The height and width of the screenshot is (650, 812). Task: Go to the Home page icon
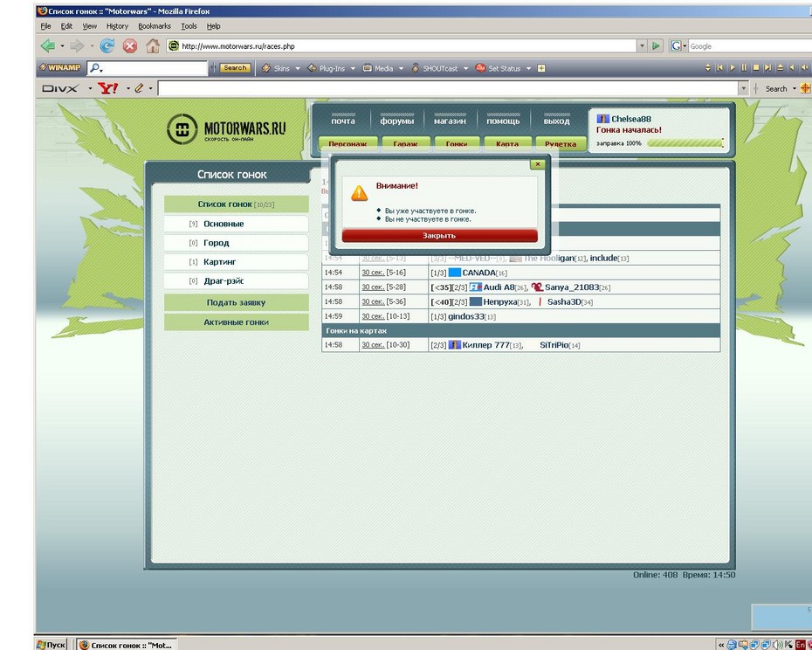(x=153, y=46)
